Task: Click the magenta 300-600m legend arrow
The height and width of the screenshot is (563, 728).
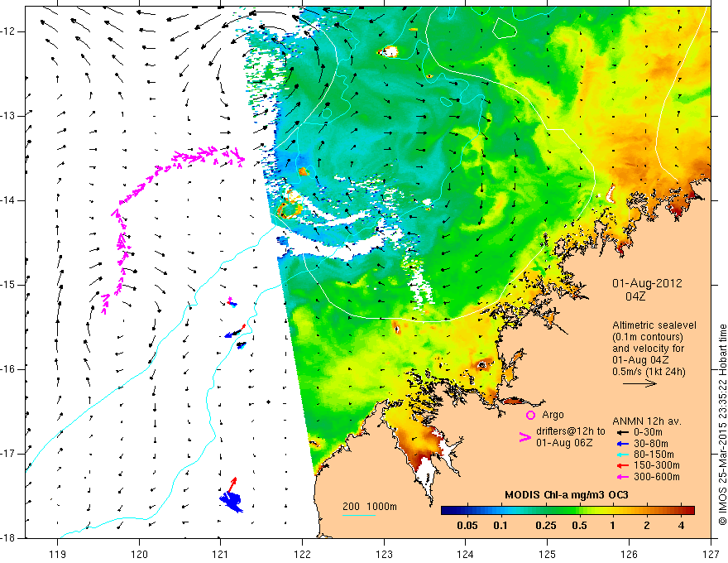Action: point(622,477)
